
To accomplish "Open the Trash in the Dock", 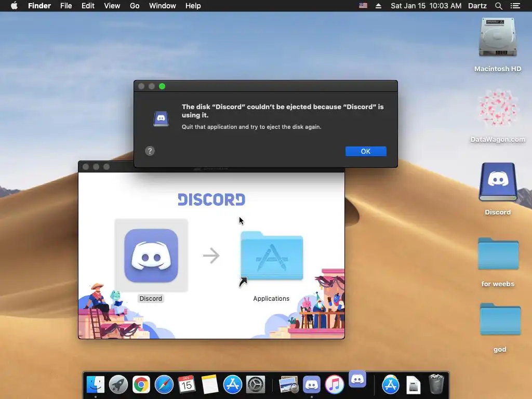I will [436, 384].
